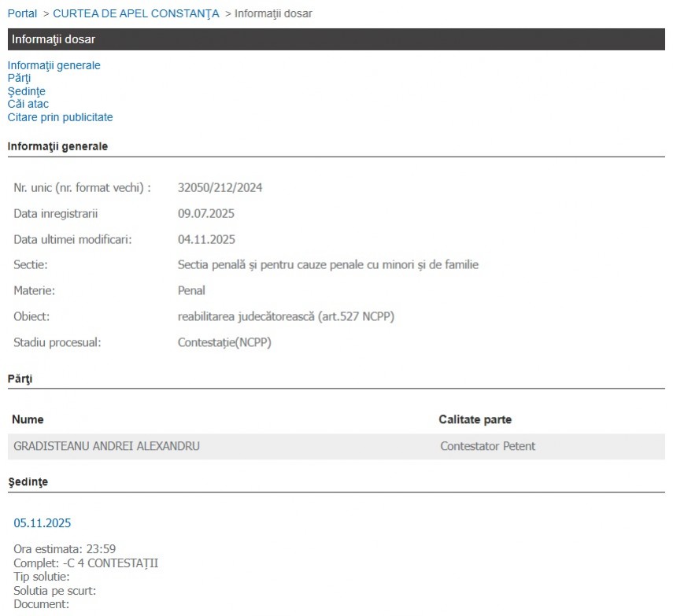Click the Nume column header
The image size is (673, 616).
point(28,419)
